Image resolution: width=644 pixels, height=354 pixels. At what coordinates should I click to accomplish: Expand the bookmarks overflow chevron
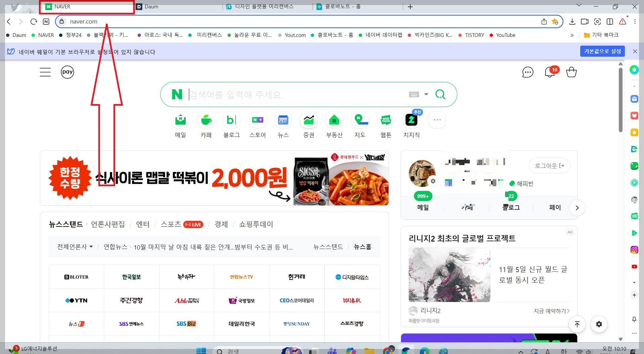coord(572,35)
